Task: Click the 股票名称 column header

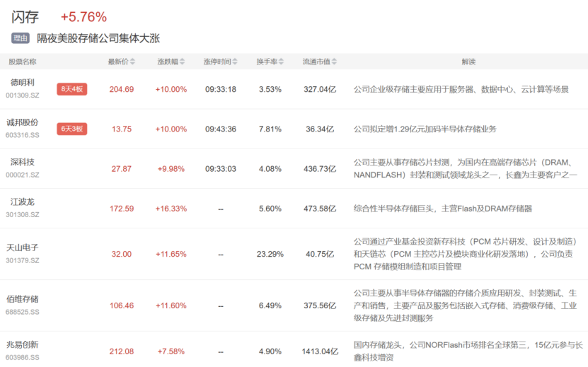Action: coord(23,62)
